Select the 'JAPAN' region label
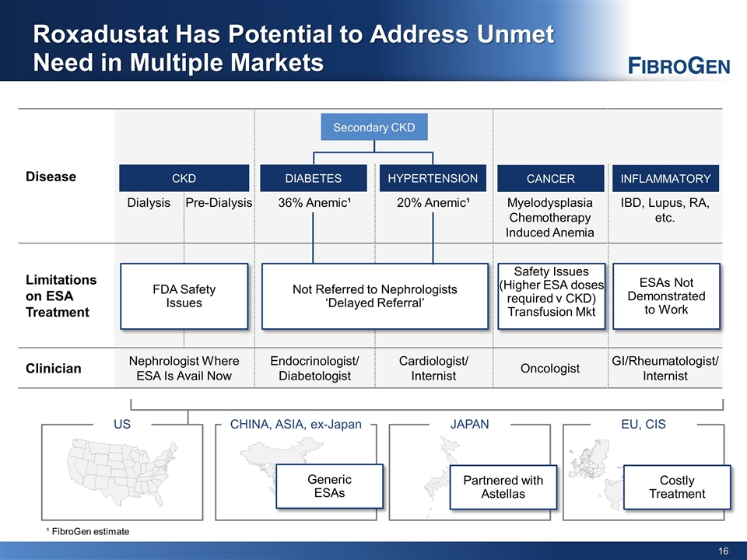 click(470, 425)
